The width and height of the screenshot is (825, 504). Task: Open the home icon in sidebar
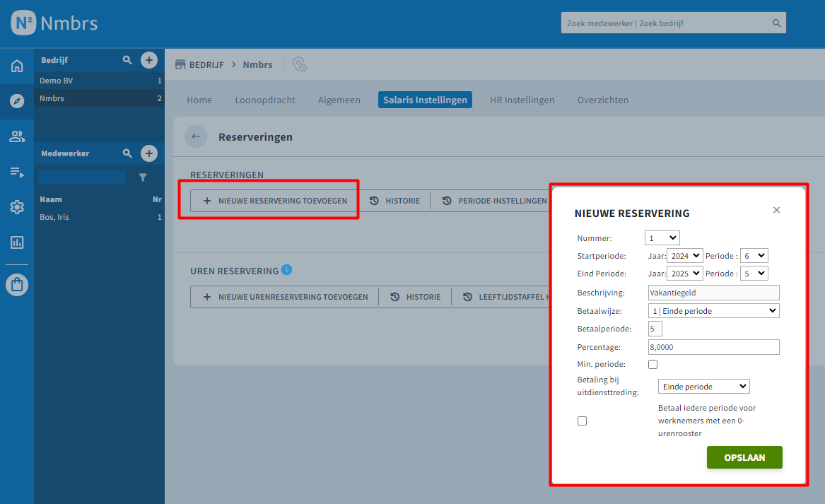(x=17, y=66)
